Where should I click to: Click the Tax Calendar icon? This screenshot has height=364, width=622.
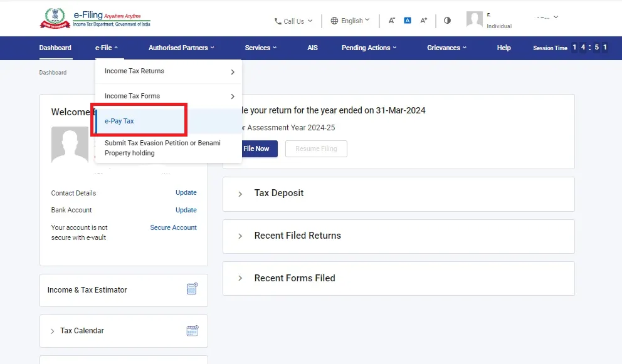[x=192, y=330]
